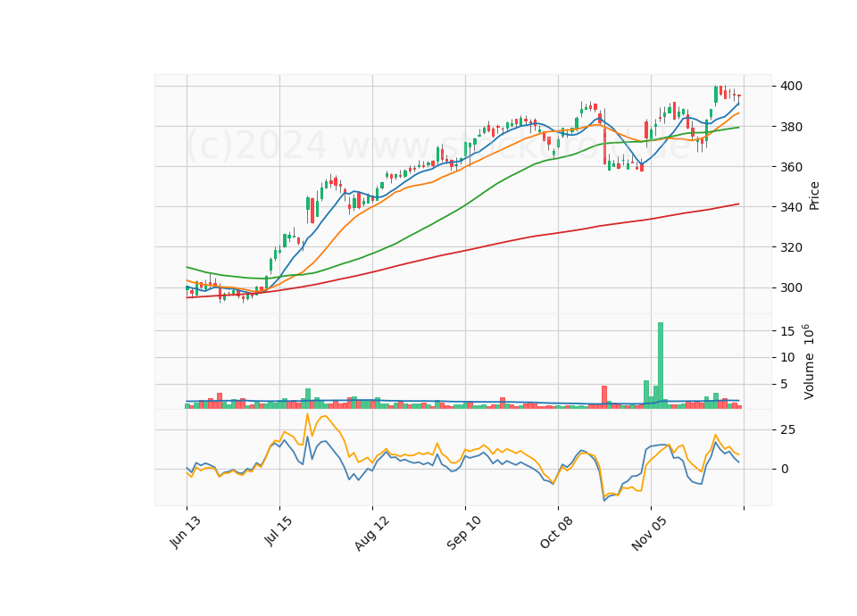Click the 5 volume tick label
857x616 pixels.
point(785,385)
